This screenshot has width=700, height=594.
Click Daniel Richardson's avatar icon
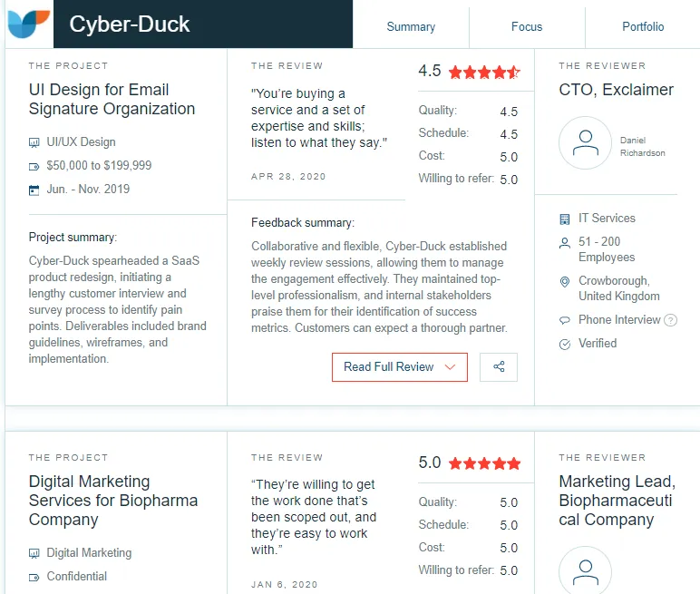pos(585,143)
